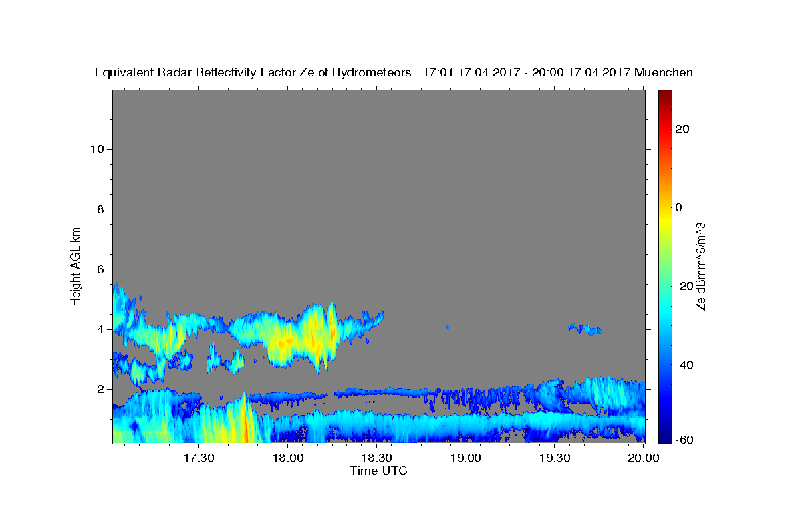Click the small cloud echo near 19:40
798x532 pixels.
tap(585, 329)
